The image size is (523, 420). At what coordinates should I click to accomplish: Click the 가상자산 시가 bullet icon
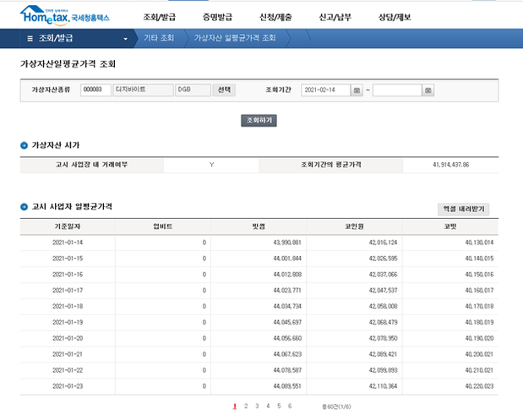click(x=24, y=145)
